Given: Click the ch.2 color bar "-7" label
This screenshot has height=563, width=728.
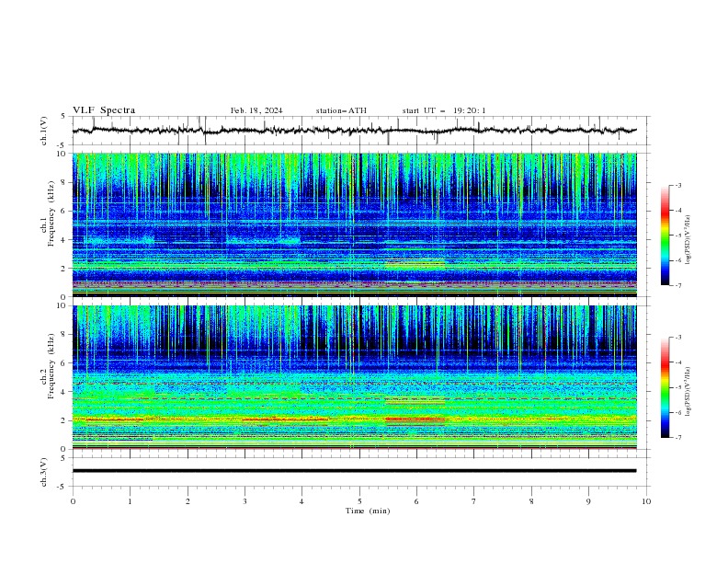Looking at the screenshot, I should click(678, 438).
